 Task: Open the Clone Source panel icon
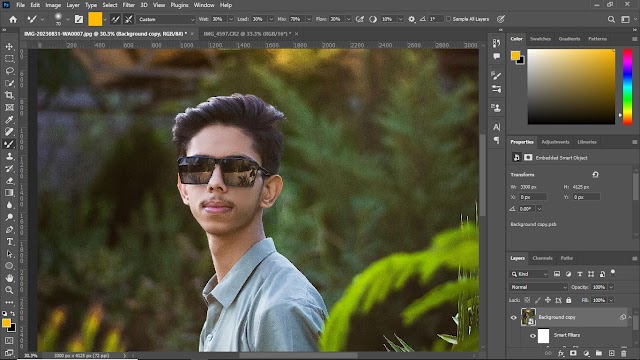[x=496, y=108]
